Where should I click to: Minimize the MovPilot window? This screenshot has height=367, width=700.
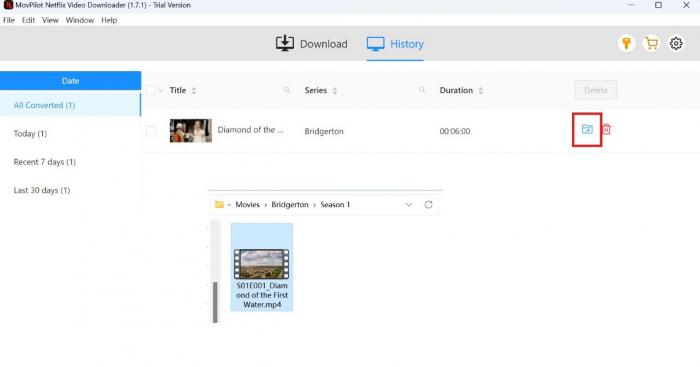pyautogui.click(x=631, y=5)
